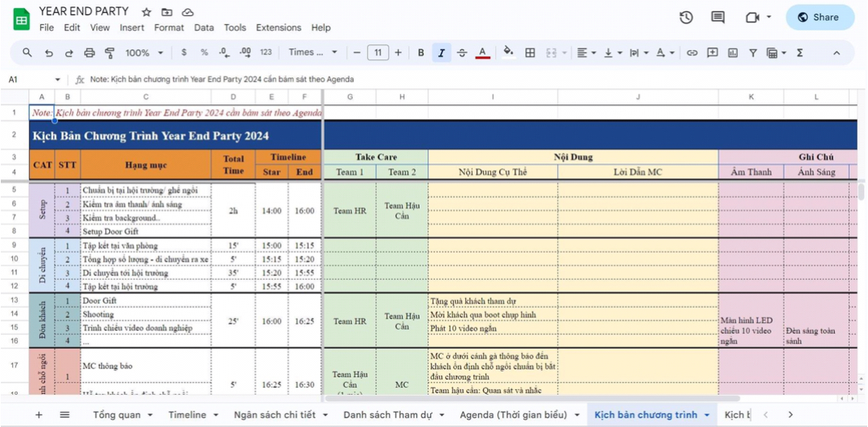Click the insert link icon
868x427 pixels.
coord(691,53)
